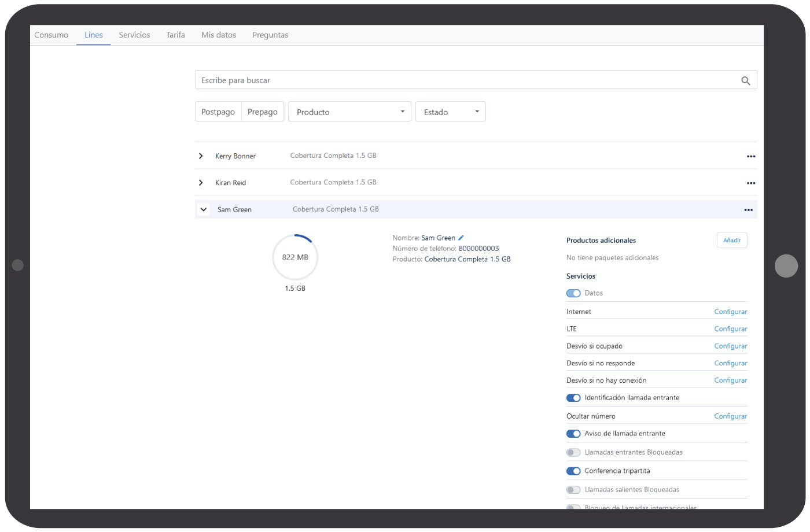Click the search magnifier icon

tap(745, 81)
